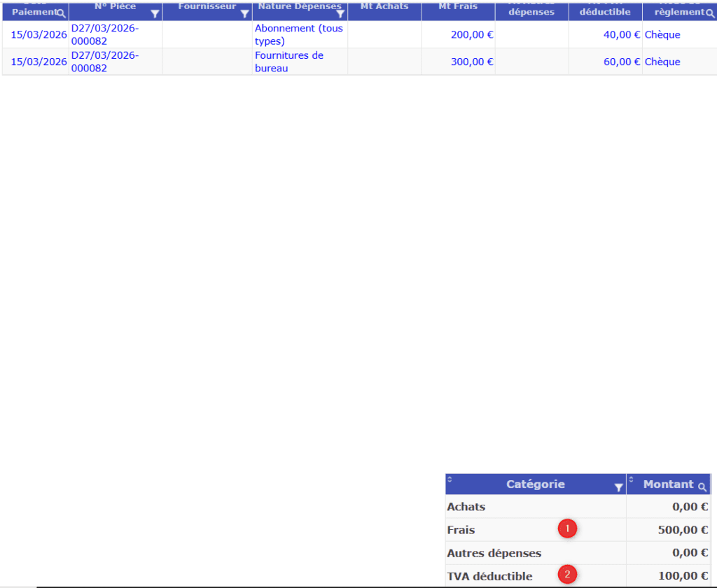This screenshot has width=717, height=588.
Task: Click the red marker 2 badge
Action: pyautogui.click(x=567, y=575)
